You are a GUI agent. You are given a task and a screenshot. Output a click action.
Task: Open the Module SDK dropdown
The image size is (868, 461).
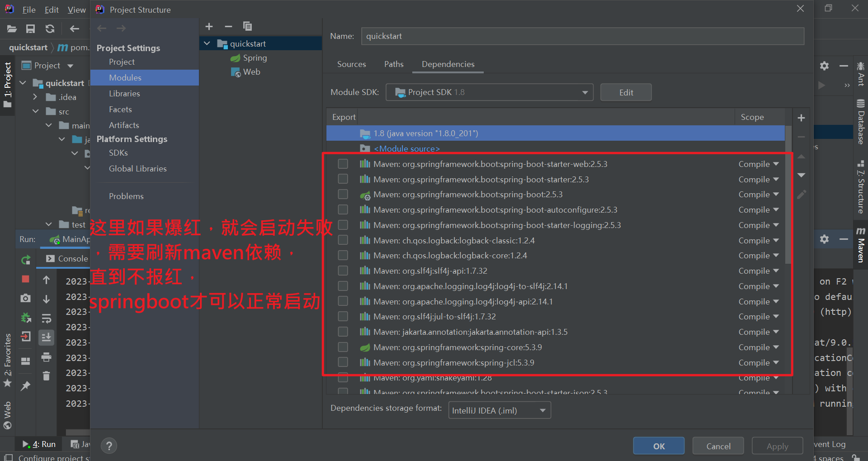tap(586, 92)
